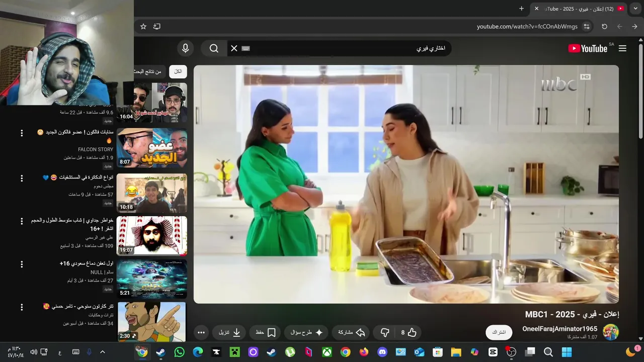The width and height of the screenshot is (644, 362).
Task: Like the video with thumbs-up button
Action: point(408,332)
